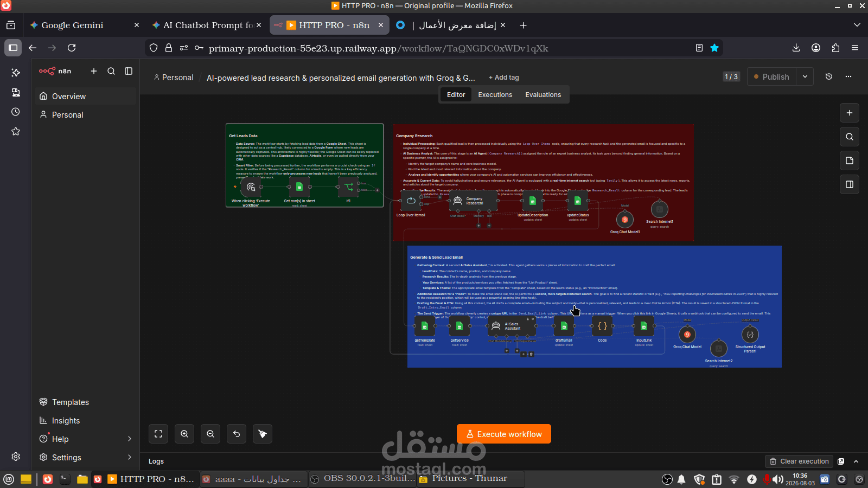This screenshot has width=868, height=488.
Task: Open a new Firefox tab
Action: pos(523,25)
